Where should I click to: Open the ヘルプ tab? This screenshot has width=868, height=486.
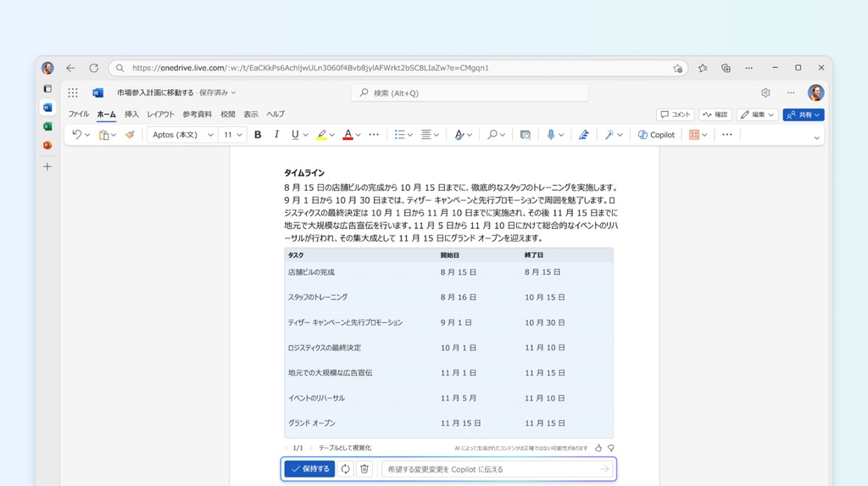pyautogui.click(x=275, y=115)
